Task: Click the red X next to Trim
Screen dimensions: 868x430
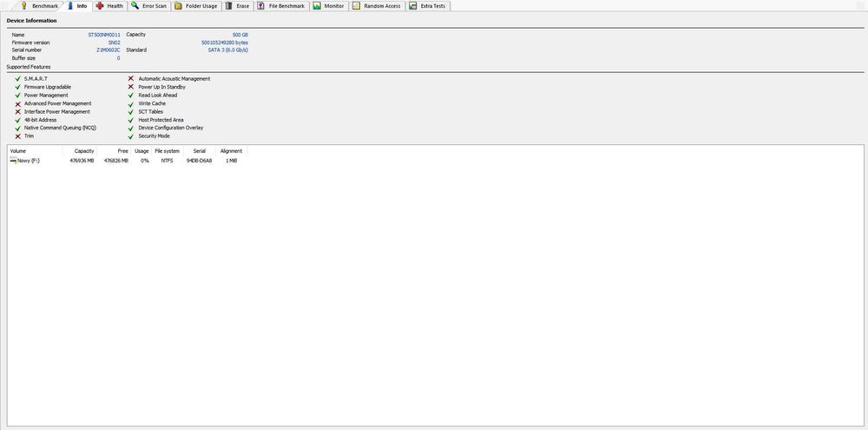Action: [18, 136]
